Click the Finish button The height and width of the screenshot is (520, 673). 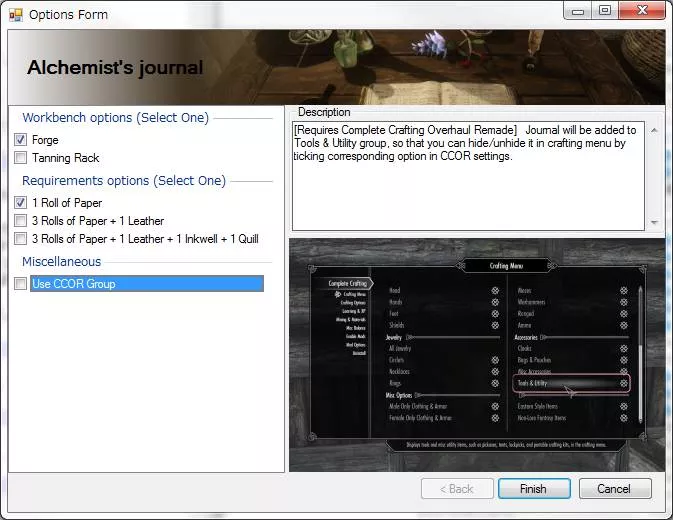coord(534,489)
